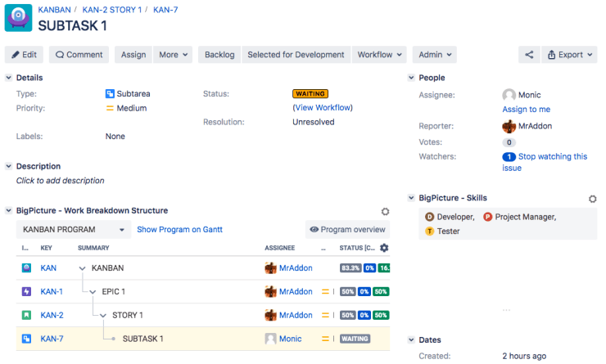The image size is (606, 364).
Task: Click the KAN-7 subtask type icon
Action: [26, 339]
